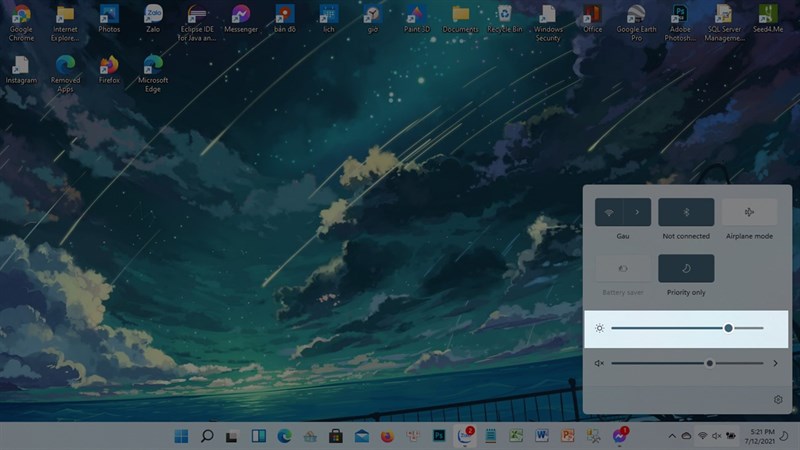Show hidden system tray icons
Viewport: 800px width, 450px height.
coord(672,436)
